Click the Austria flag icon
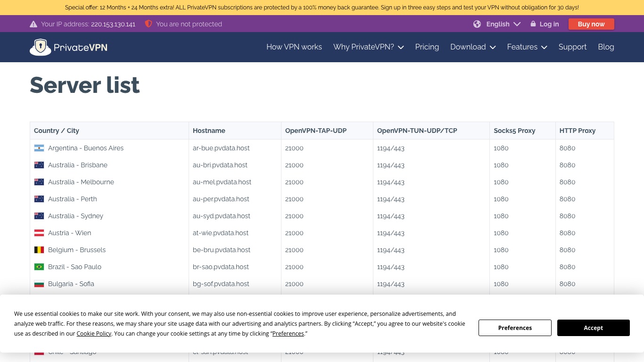 pyautogui.click(x=39, y=233)
